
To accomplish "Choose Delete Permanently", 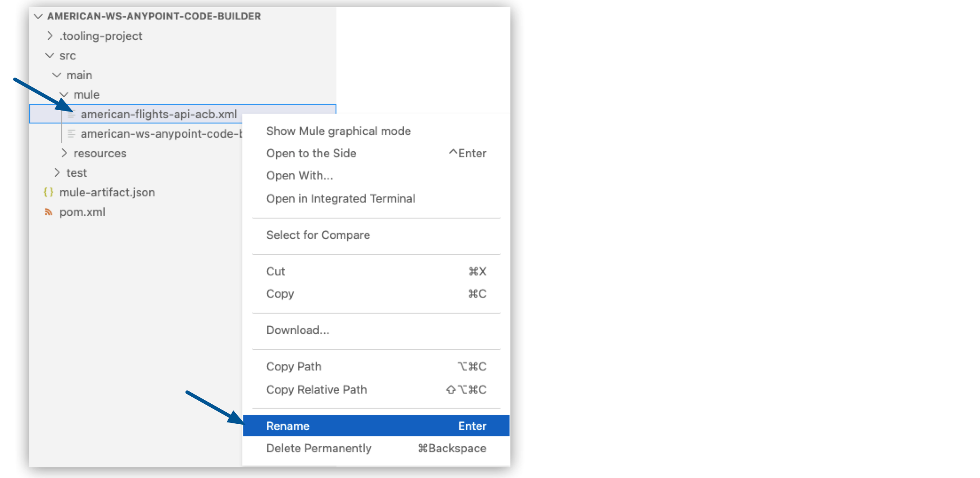I will pos(319,448).
